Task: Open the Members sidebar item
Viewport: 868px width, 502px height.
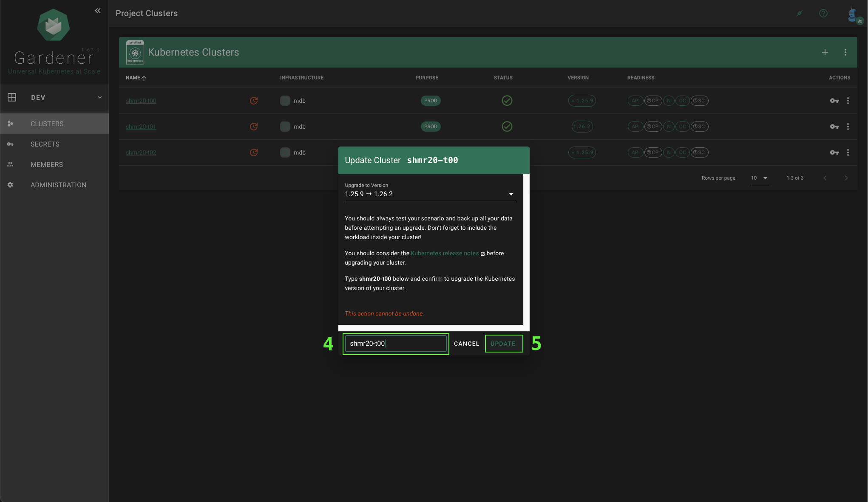Action: (x=47, y=164)
